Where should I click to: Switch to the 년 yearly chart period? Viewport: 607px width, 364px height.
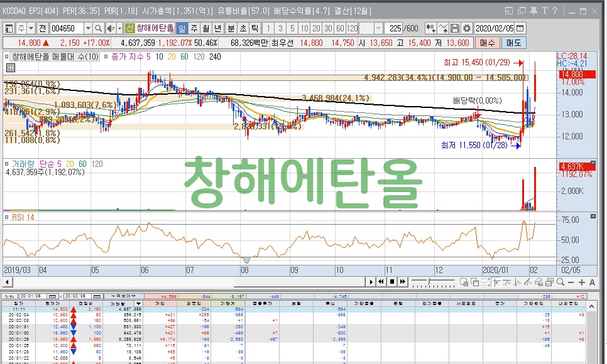pos(218,28)
